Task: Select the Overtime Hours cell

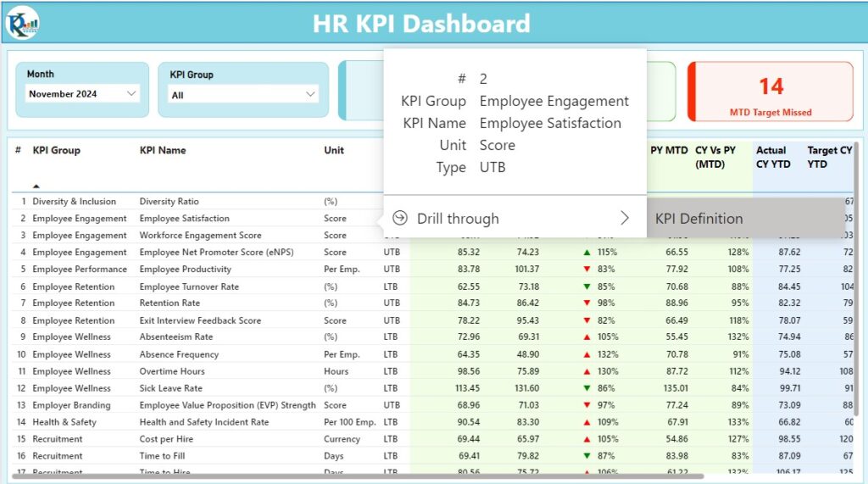Action: point(172,371)
